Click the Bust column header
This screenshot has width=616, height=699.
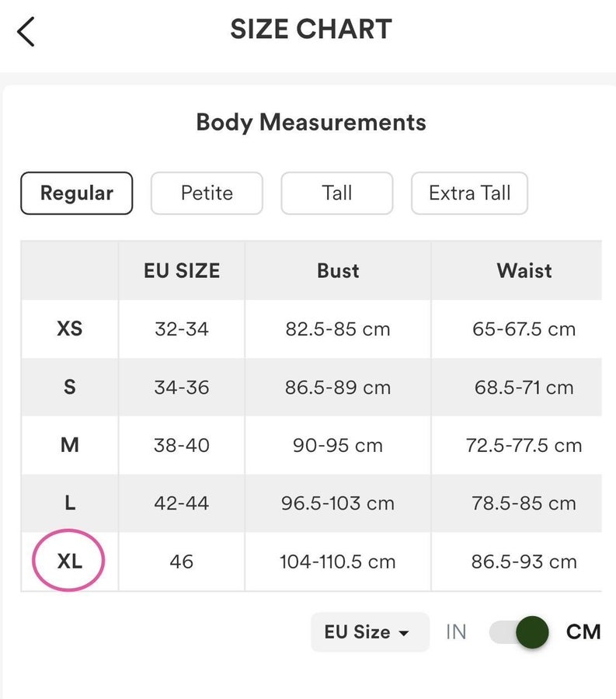338,270
